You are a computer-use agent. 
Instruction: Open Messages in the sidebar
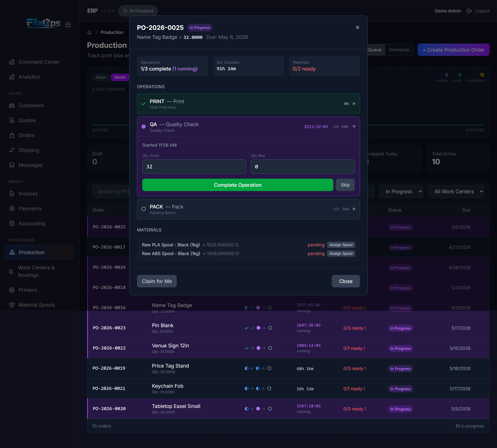coord(39,165)
